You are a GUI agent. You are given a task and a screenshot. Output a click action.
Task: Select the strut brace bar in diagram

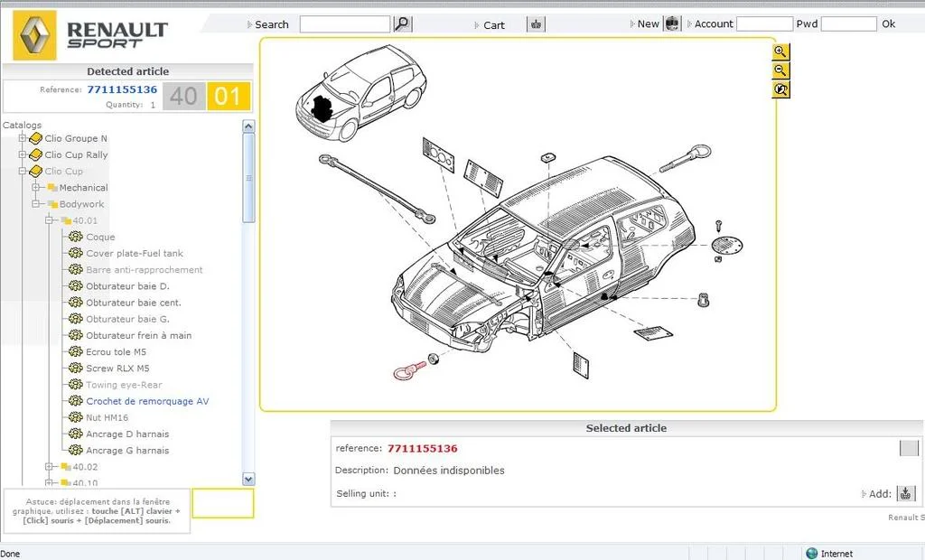click(377, 189)
